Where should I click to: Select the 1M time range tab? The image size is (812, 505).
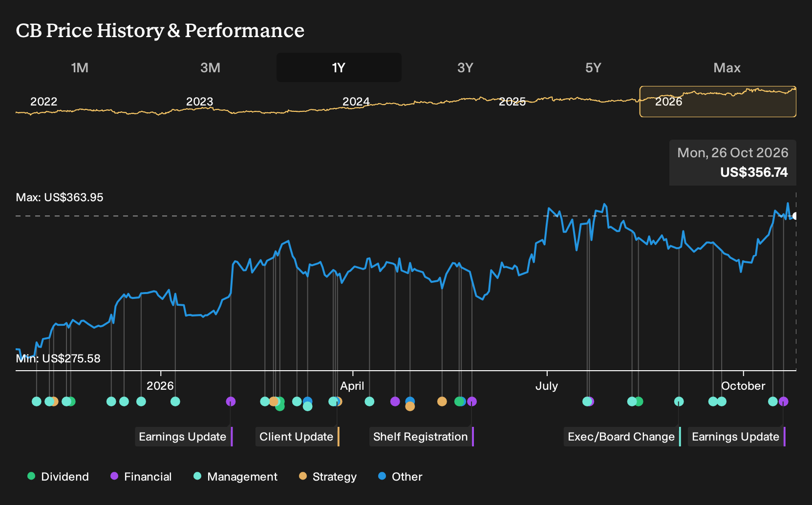(80, 67)
